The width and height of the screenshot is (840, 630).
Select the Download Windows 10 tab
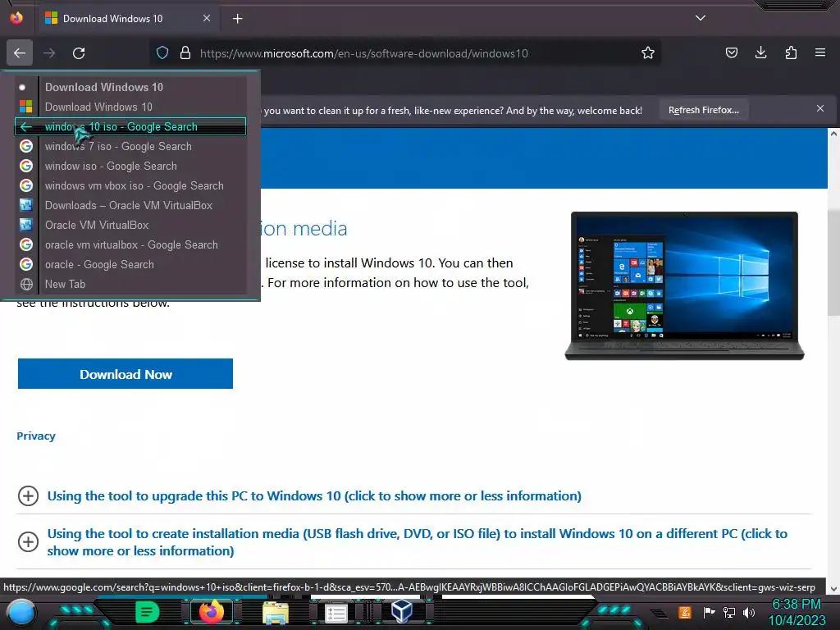(x=128, y=19)
